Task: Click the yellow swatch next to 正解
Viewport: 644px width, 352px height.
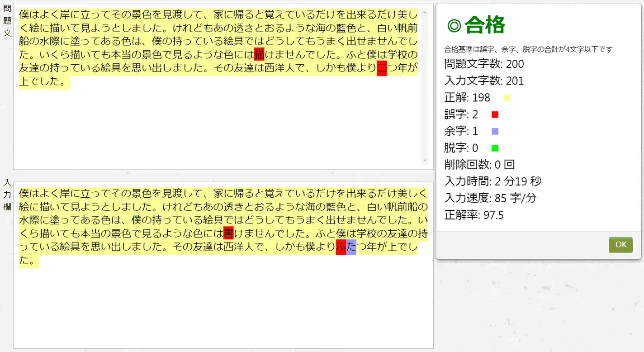Action: point(507,98)
